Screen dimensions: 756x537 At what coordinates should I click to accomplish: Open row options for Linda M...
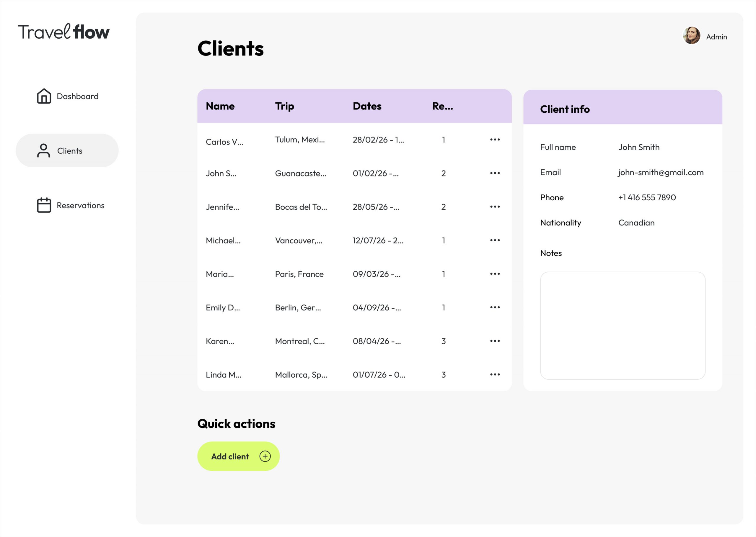pos(495,374)
